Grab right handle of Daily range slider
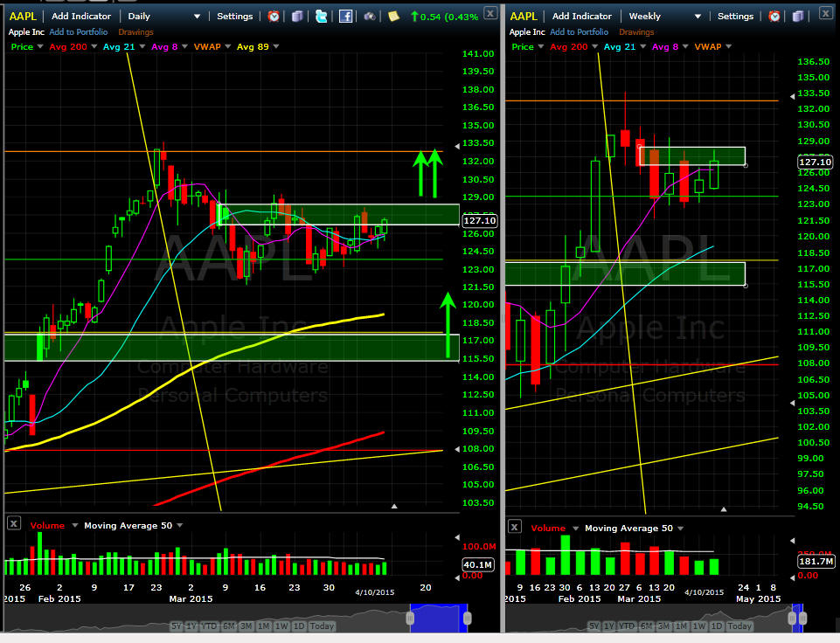 (467, 619)
